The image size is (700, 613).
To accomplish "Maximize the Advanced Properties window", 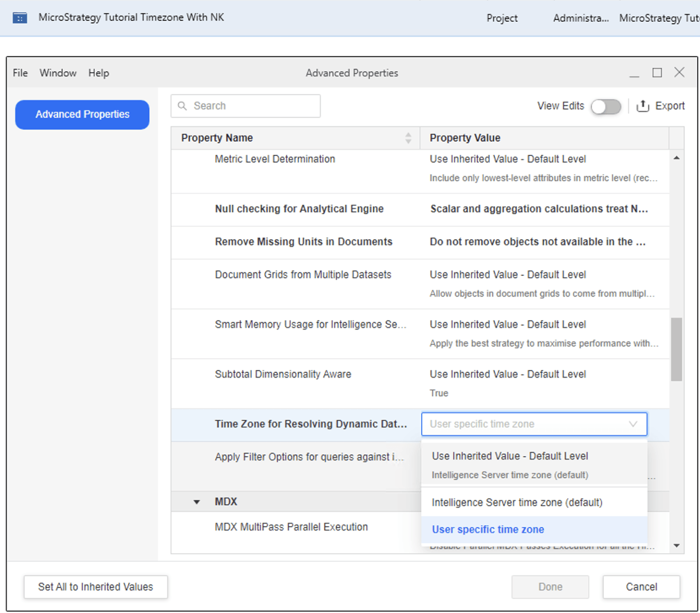I will (x=657, y=73).
